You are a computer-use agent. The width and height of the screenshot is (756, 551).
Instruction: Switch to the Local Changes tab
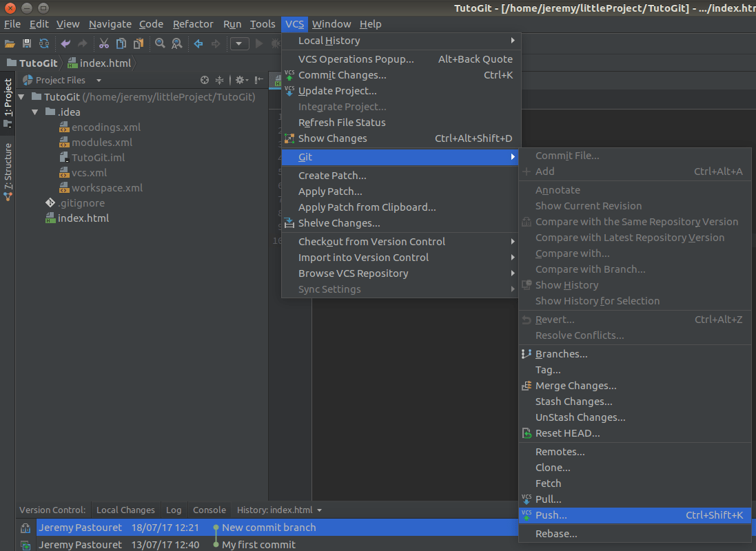[x=125, y=510]
